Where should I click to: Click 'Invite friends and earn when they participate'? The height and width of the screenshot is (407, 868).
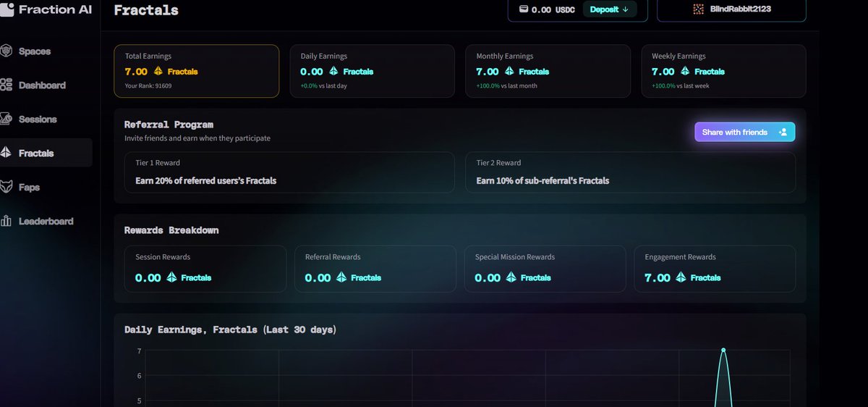(x=197, y=138)
